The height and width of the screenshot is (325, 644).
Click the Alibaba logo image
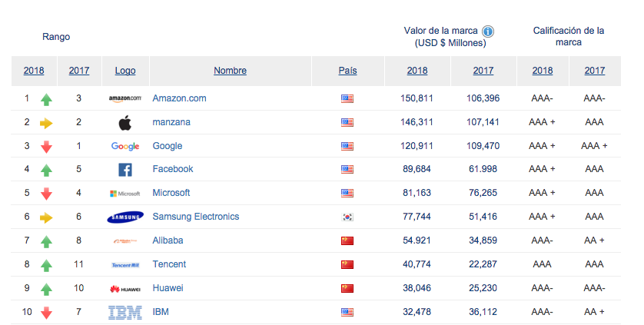124,240
